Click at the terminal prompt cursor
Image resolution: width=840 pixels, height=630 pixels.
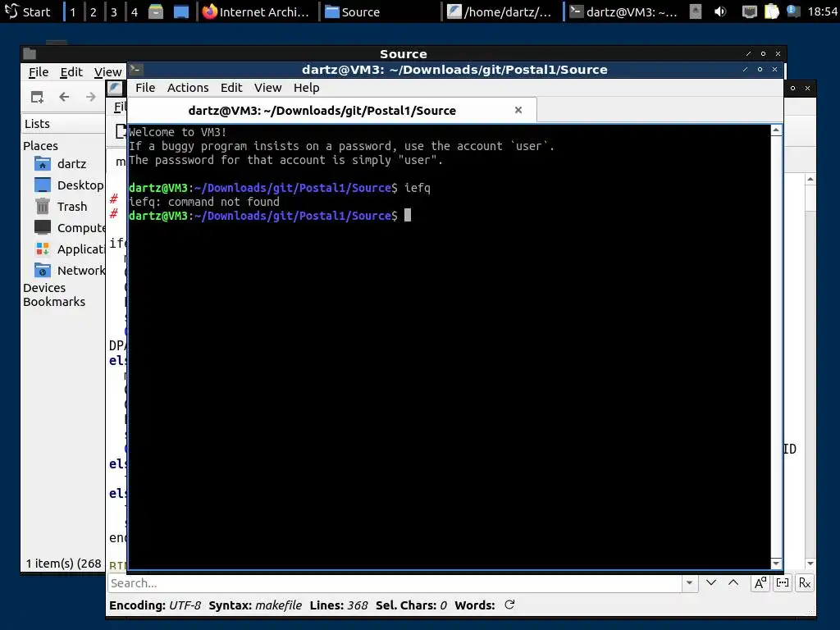pos(408,216)
